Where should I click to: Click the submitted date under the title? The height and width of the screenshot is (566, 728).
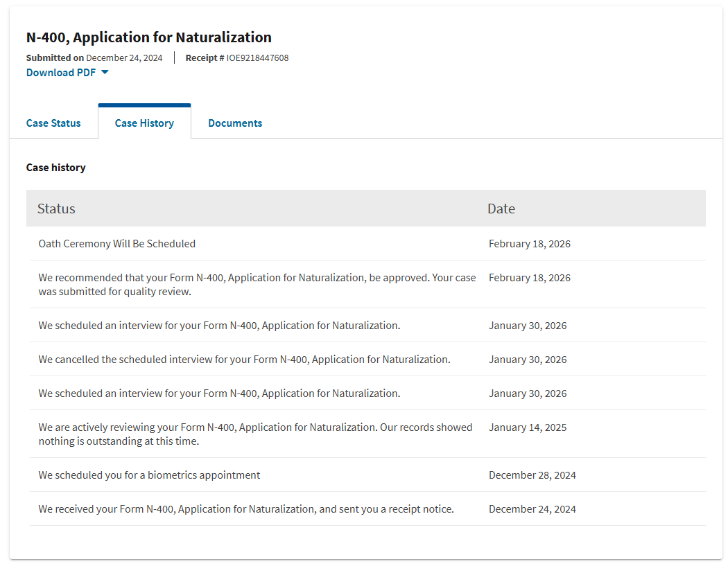pyautogui.click(x=123, y=58)
